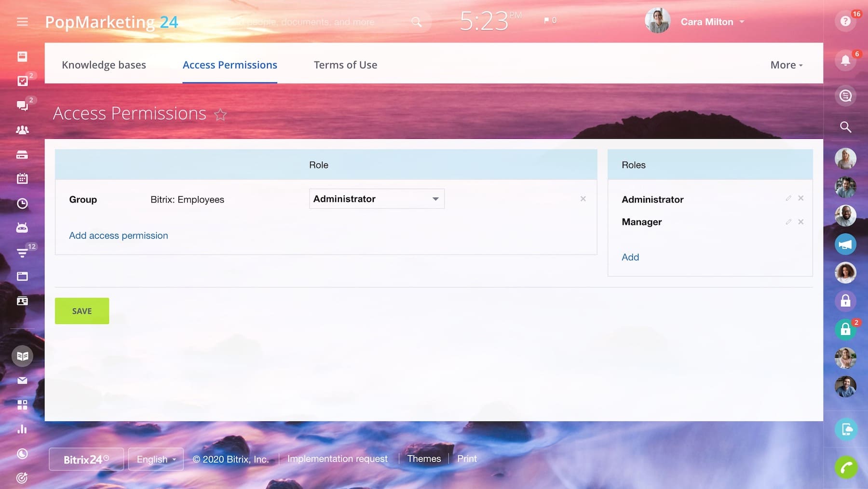Image resolution: width=868 pixels, height=489 pixels.
Task: Start a call with the green phone icon
Action: point(845,467)
